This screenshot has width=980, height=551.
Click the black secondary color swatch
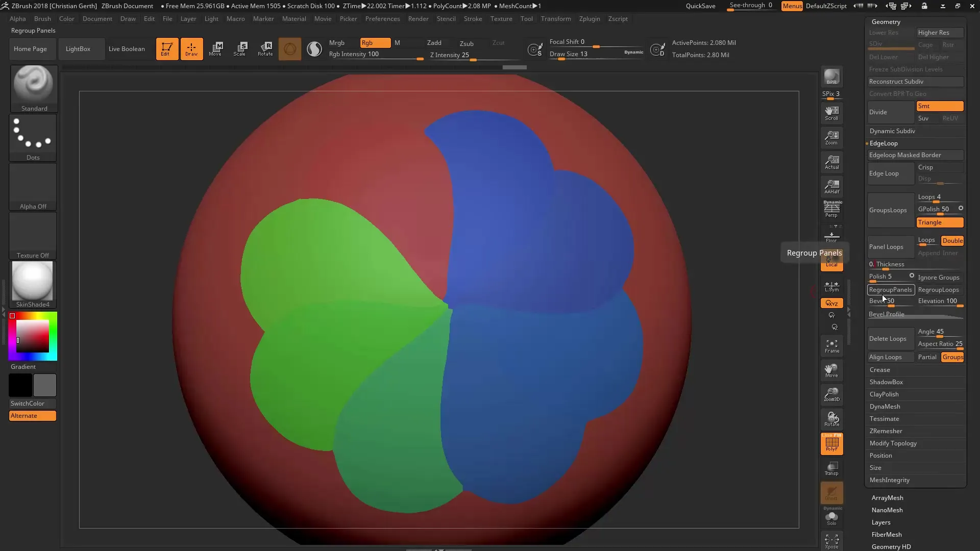tap(20, 385)
